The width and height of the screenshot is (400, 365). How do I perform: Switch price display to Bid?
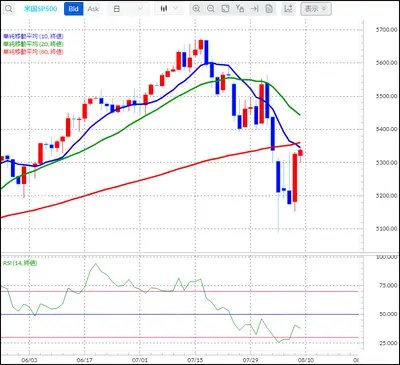click(73, 9)
